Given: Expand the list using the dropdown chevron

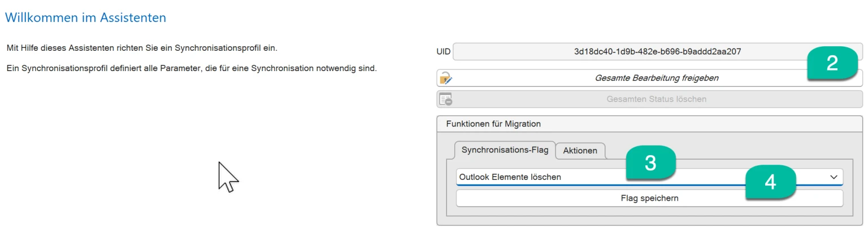Looking at the screenshot, I should [834, 177].
